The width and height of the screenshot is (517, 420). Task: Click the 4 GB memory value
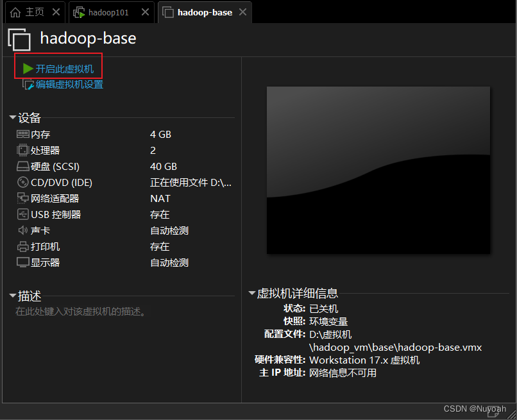(160, 134)
